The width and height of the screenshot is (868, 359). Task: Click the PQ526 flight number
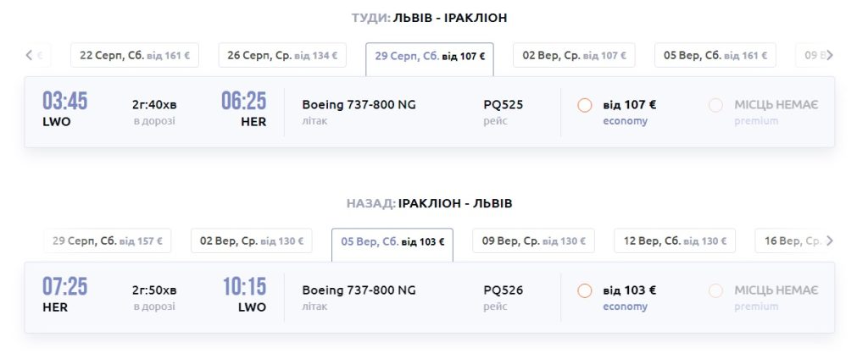coord(503,290)
